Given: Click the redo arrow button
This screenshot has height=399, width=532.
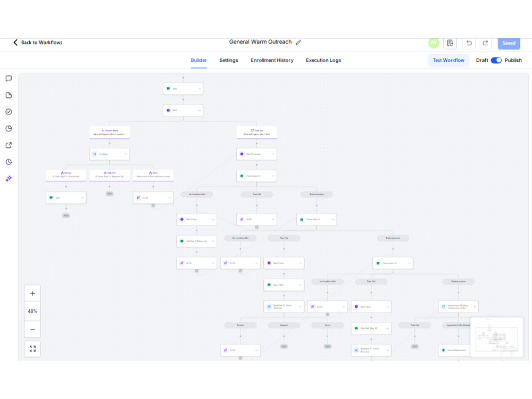Looking at the screenshot, I should [x=485, y=43].
